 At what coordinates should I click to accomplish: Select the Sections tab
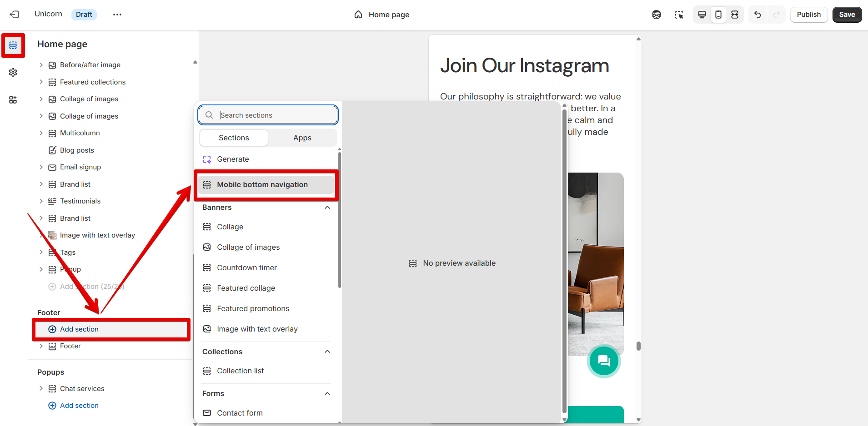[x=234, y=138]
